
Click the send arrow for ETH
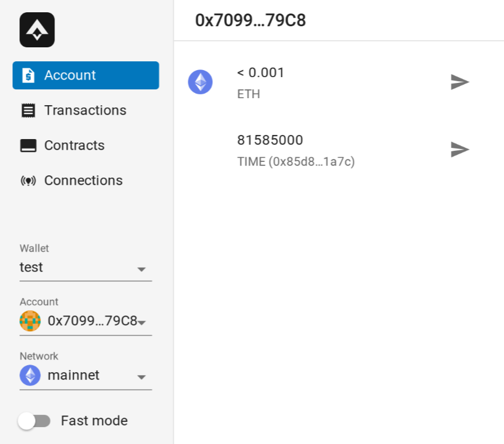pyautogui.click(x=460, y=82)
